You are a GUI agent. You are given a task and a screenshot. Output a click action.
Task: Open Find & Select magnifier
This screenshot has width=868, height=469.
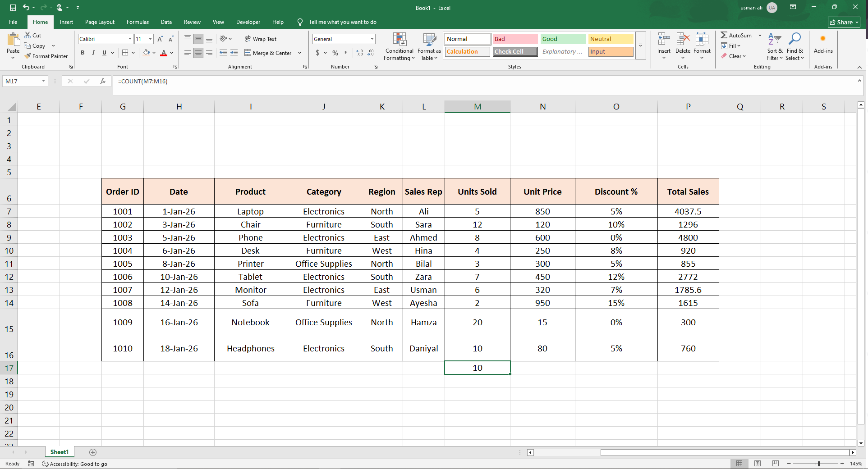795,39
